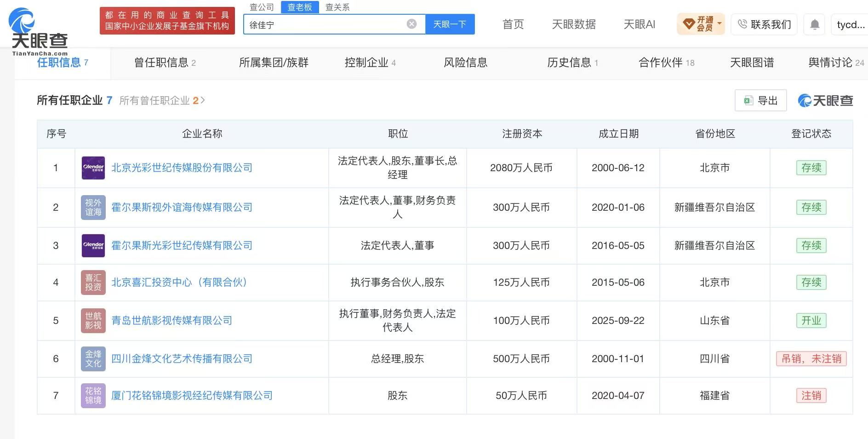
Task: Open 青岛世航影视传媒有限公司 company link
Action: tap(172, 321)
